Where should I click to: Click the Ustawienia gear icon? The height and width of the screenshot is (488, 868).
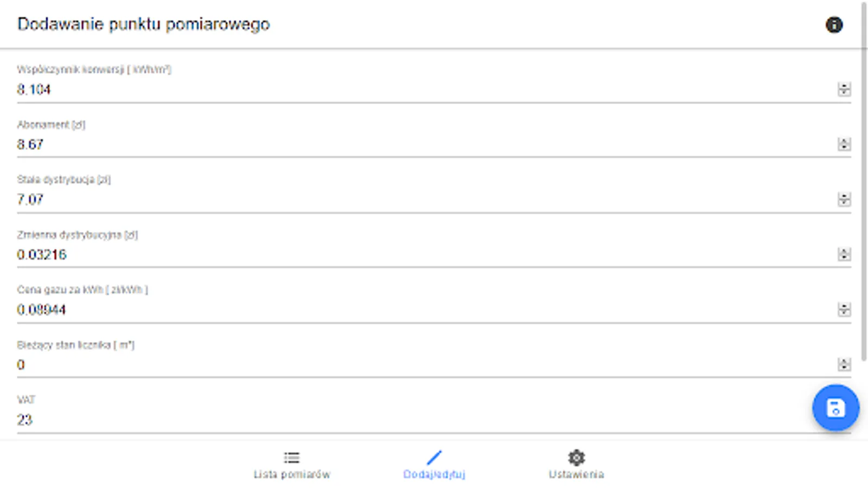576,458
